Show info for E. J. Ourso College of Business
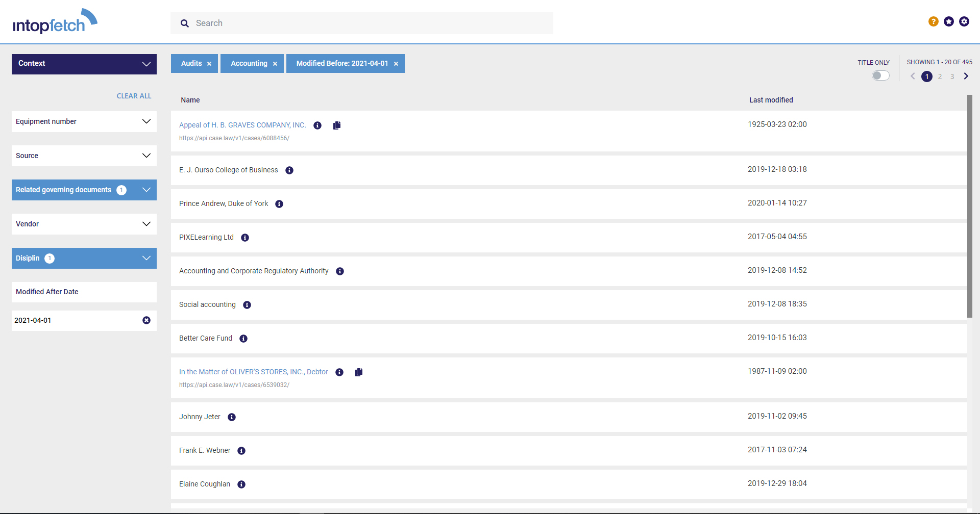Screen dimensions: 980x514 289,170
